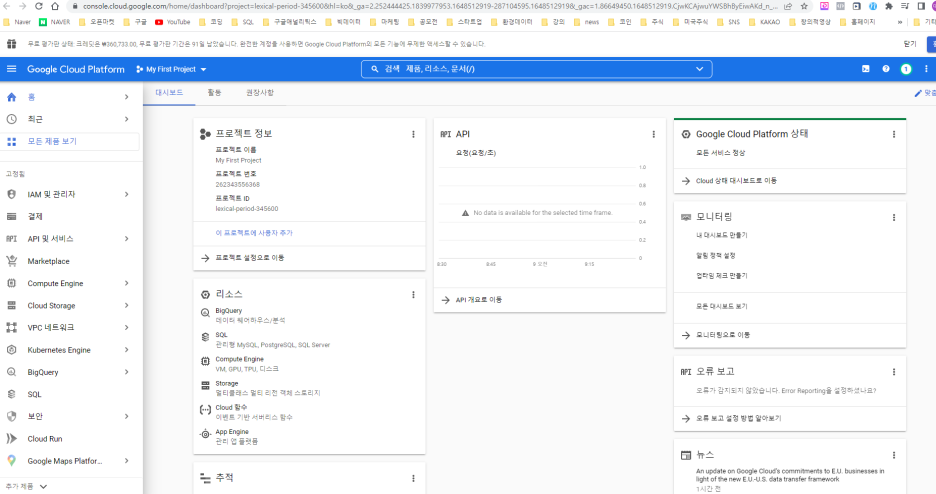This screenshot has height=494, width=936.
Task: Open 오류 보고 card three-dot menu
Action: 894,372
